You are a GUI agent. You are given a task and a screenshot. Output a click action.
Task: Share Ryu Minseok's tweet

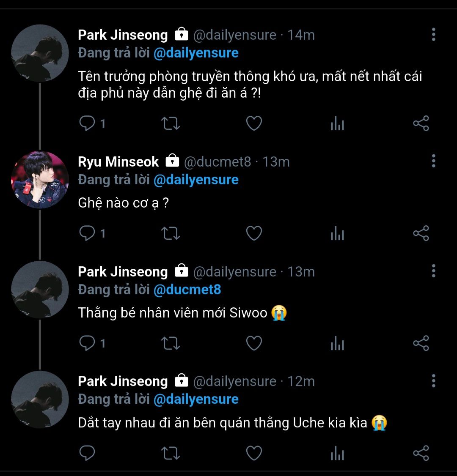[x=421, y=233]
